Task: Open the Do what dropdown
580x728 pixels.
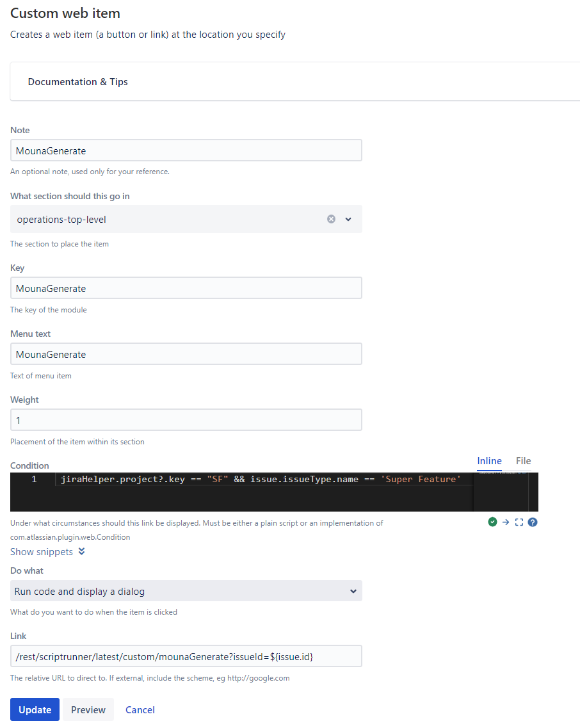Action: click(186, 591)
